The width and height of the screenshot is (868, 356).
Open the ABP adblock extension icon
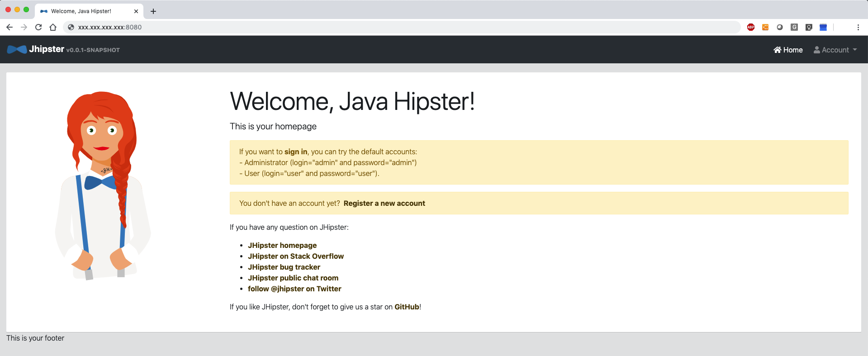751,27
